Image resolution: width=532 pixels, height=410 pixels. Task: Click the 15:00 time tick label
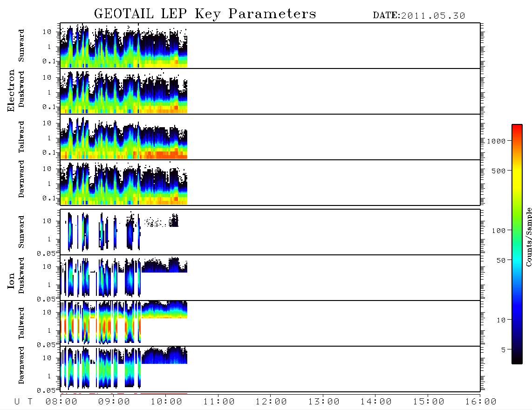[x=429, y=402]
